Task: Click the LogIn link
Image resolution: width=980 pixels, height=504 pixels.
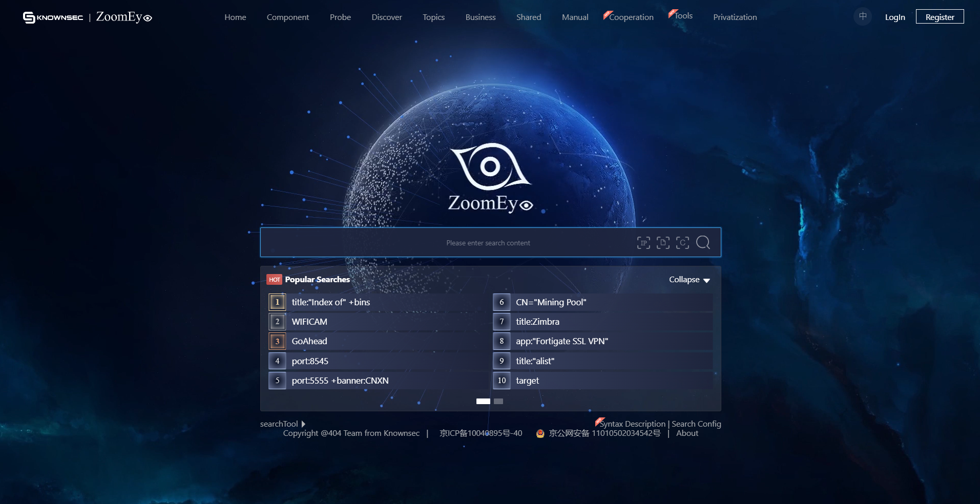Action: tap(895, 17)
